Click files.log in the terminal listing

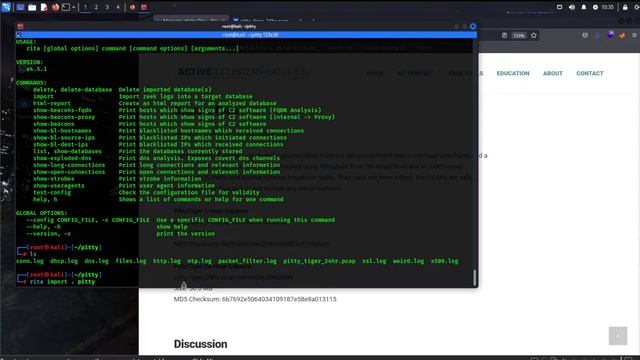[x=131, y=261]
